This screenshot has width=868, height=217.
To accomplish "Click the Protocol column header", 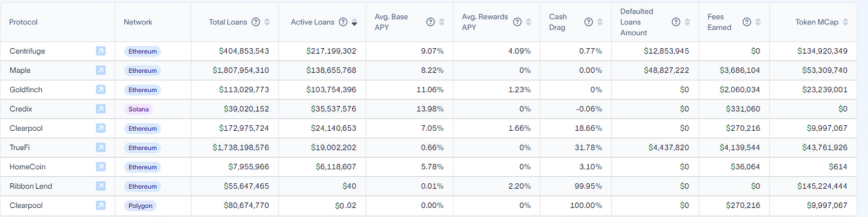I will 23,22.
